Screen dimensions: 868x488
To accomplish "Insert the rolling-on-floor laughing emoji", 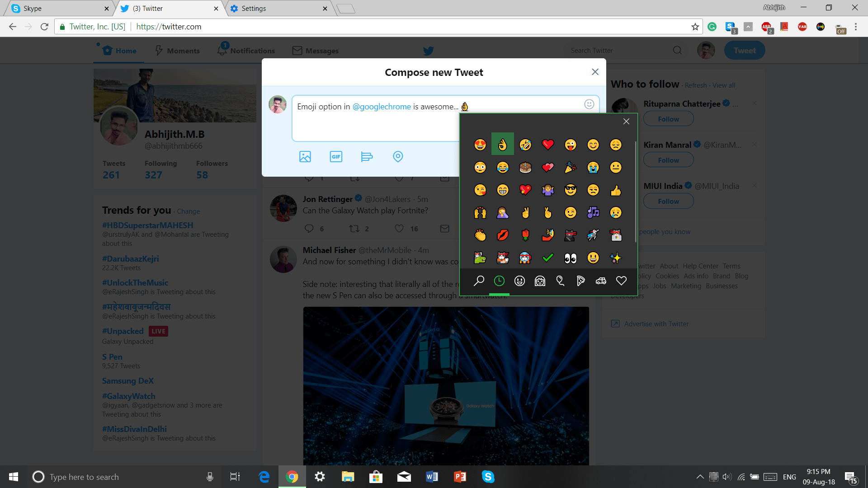I will (x=525, y=145).
